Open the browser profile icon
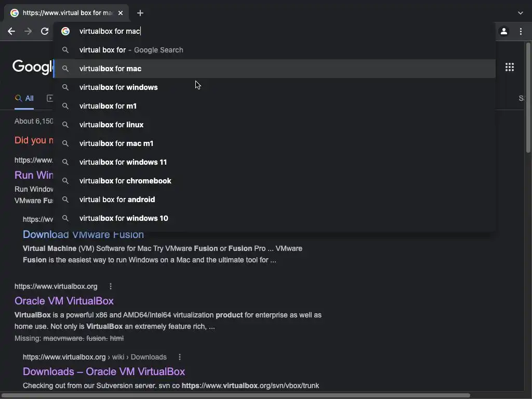 point(504,31)
